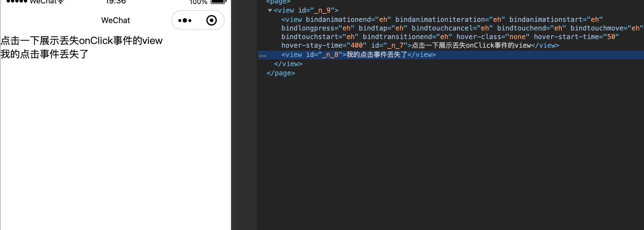Collapse the view id="_n_9" node
The image size is (644, 230).
click(x=270, y=10)
